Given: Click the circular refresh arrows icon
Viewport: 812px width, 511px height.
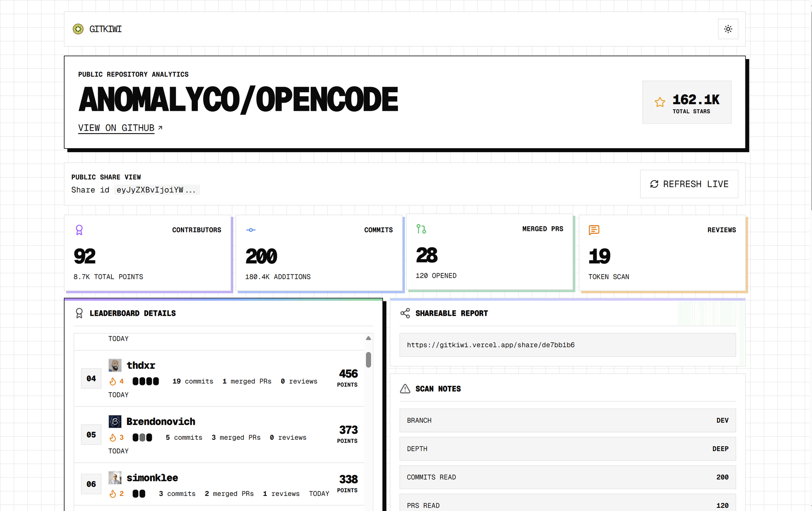Looking at the screenshot, I should coord(654,184).
